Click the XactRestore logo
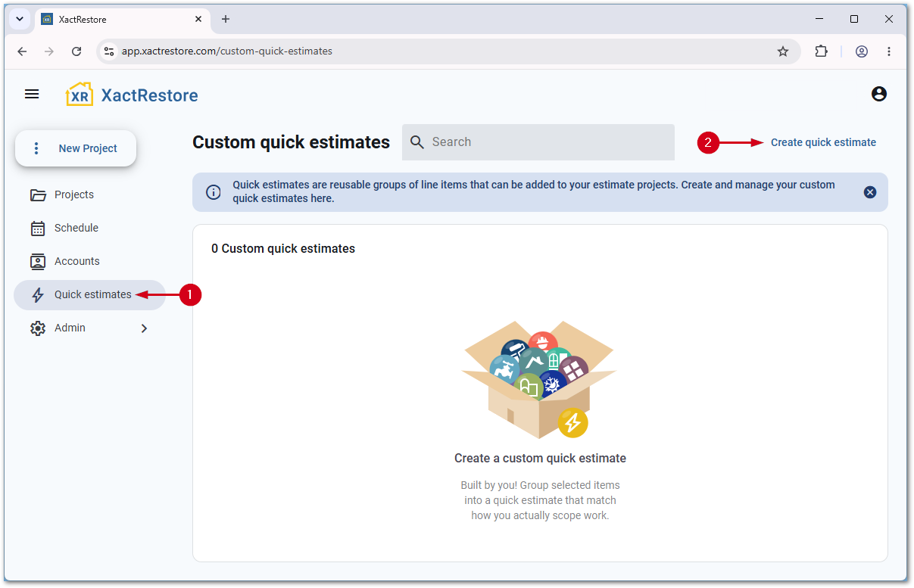The image size is (914, 588). click(132, 95)
